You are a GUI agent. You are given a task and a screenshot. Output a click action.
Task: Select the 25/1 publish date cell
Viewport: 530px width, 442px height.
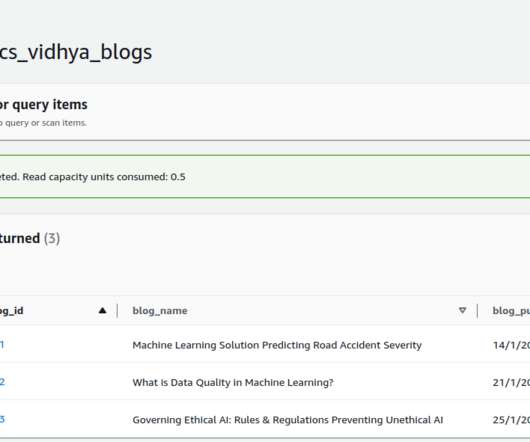[x=511, y=420]
